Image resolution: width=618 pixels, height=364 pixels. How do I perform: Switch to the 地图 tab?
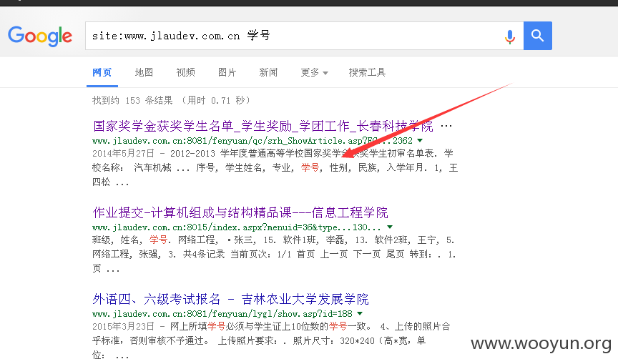click(x=144, y=72)
